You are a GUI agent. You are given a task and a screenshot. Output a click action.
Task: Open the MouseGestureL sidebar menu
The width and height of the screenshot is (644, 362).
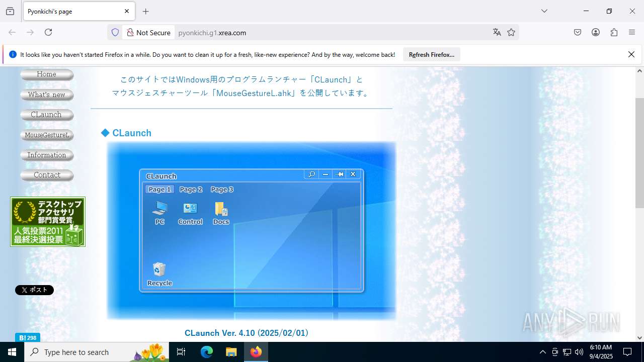47,135
